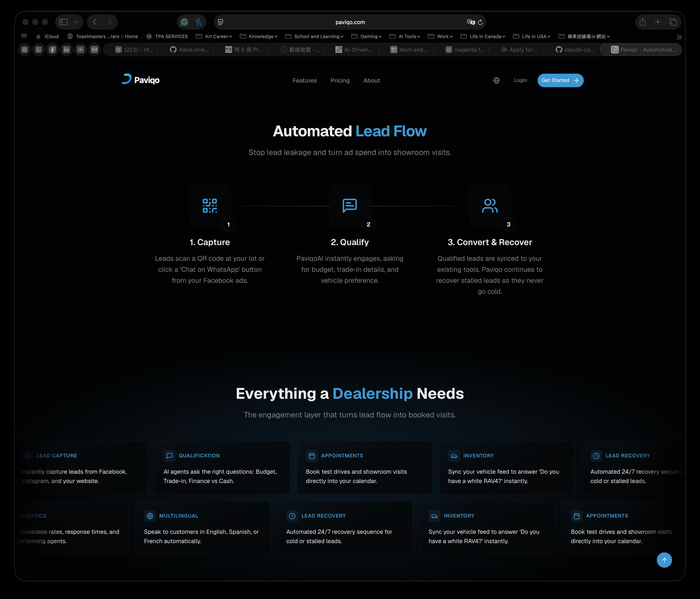Click the Paviqo logo

pos(141,80)
